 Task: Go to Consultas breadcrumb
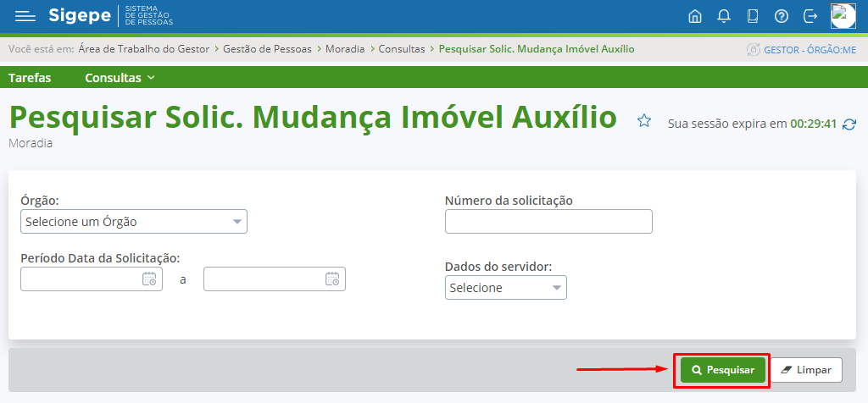point(402,48)
